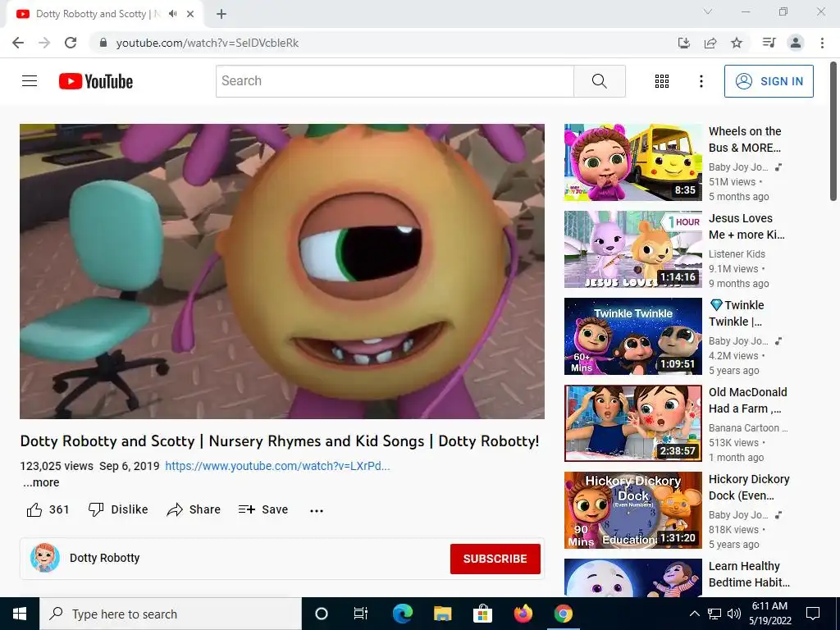View site info via padlock icon
This screenshot has height=630, width=840.
pyautogui.click(x=103, y=43)
